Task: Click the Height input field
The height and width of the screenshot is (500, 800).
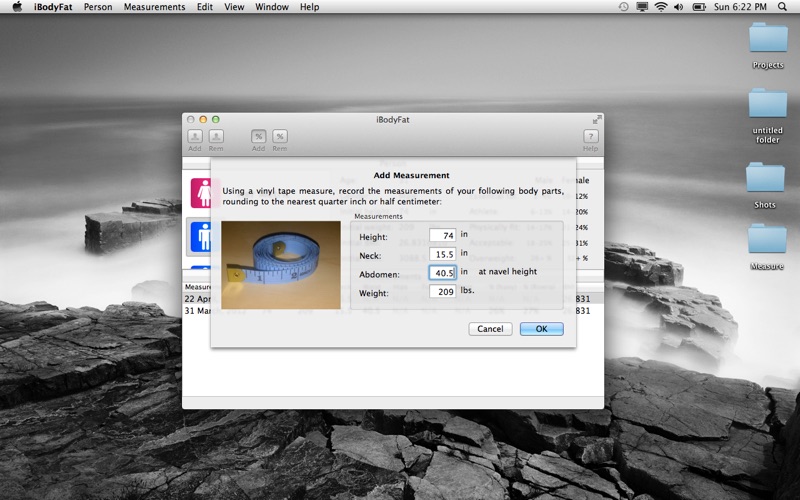Action: click(442, 235)
